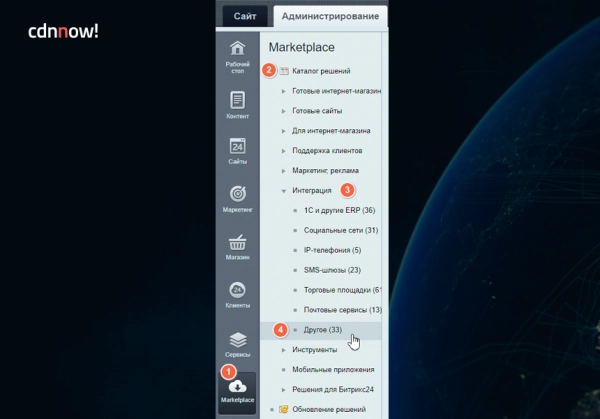Open Каталог решений tree item
The width and height of the screenshot is (600, 419).
point(321,71)
